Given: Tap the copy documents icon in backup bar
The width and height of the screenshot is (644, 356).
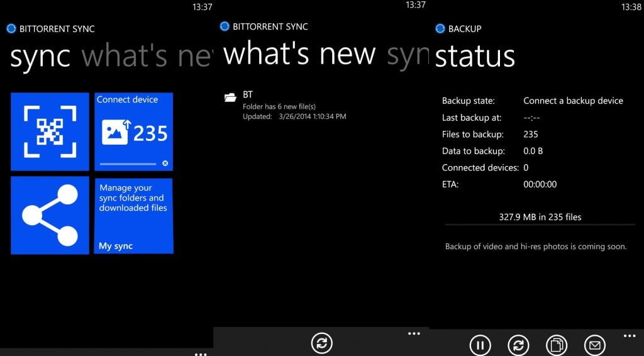Looking at the screenshot, I should tap(557, 345).
